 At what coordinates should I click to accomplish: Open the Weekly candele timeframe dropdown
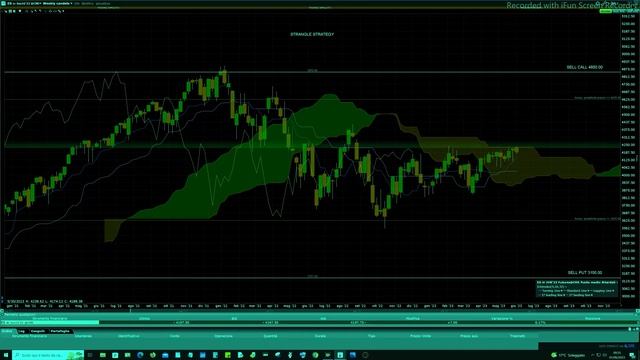pyautogui.click(x=58, y=3)
